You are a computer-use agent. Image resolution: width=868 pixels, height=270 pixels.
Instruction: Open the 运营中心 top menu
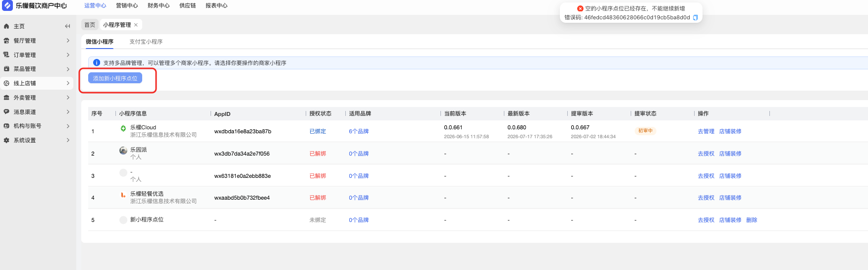pyautogui.click(x=95, y=5)
